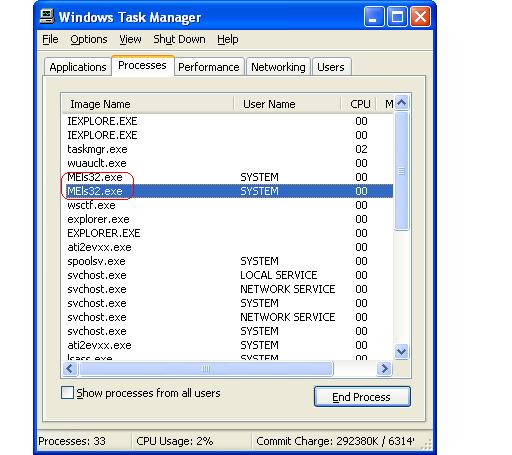
Task: Open the Shut Down menu
Action: [x=179, y=39]
